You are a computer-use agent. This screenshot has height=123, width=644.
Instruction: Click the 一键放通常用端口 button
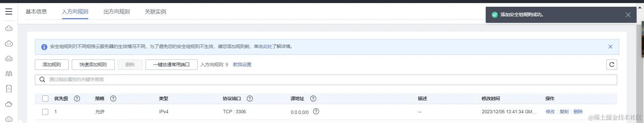tap(171, 65)
